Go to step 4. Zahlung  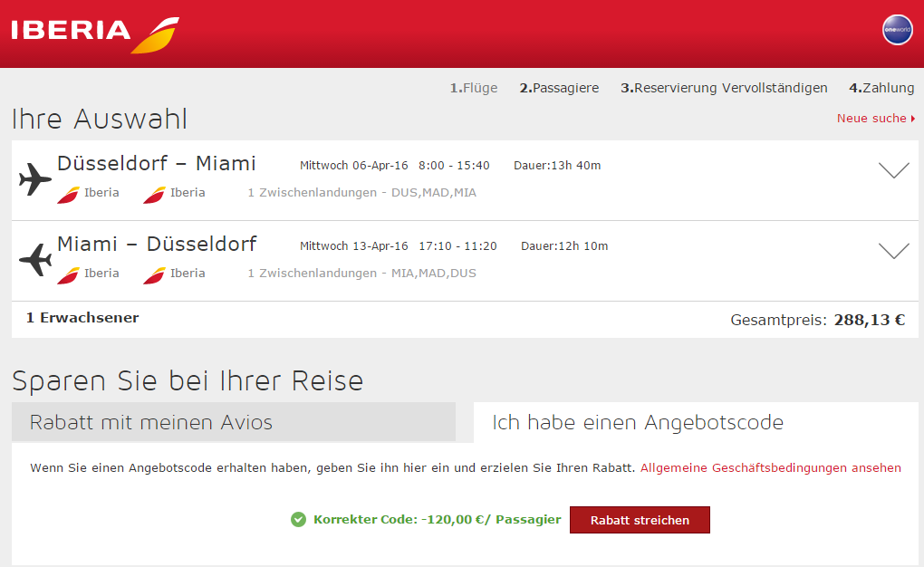point(881,88)
